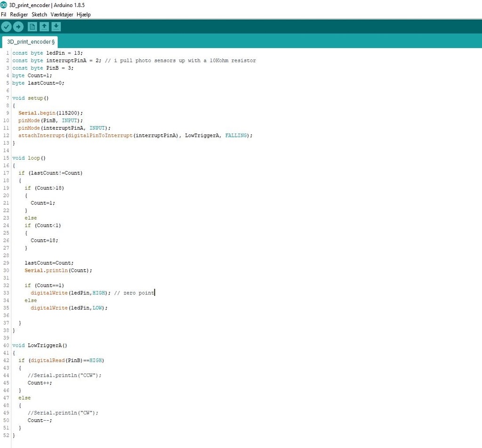This screenshot has width=482, height=448.
Task: Open a sketch with the up-arrow icon
Action: (44, 27)
